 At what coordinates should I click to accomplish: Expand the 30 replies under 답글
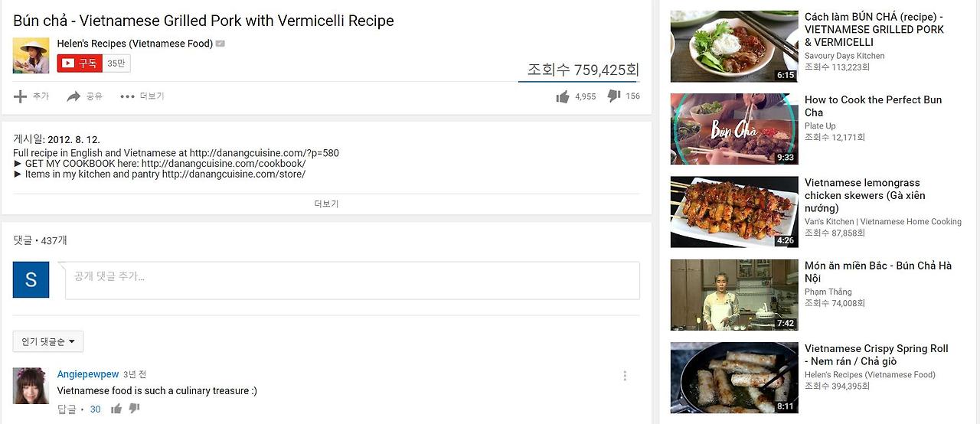click(x=95, y=409)
